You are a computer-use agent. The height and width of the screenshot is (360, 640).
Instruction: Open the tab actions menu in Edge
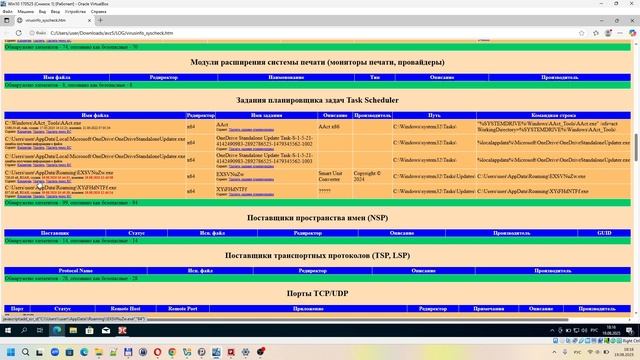7,20
